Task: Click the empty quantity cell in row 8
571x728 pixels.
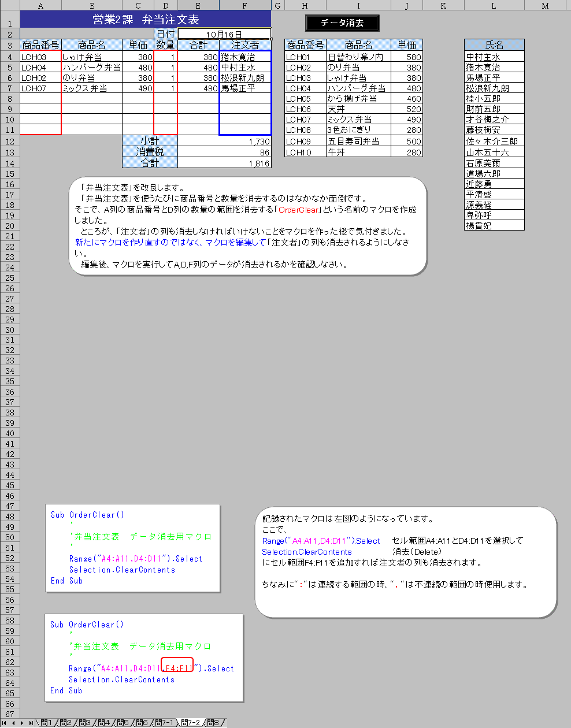Action: click(165, 99)
